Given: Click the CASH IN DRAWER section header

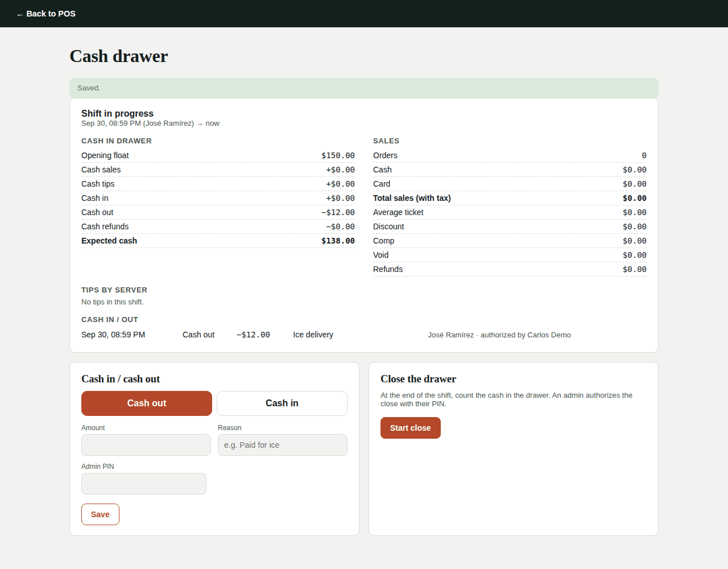Looking at the screenshot, I should 117,141.
